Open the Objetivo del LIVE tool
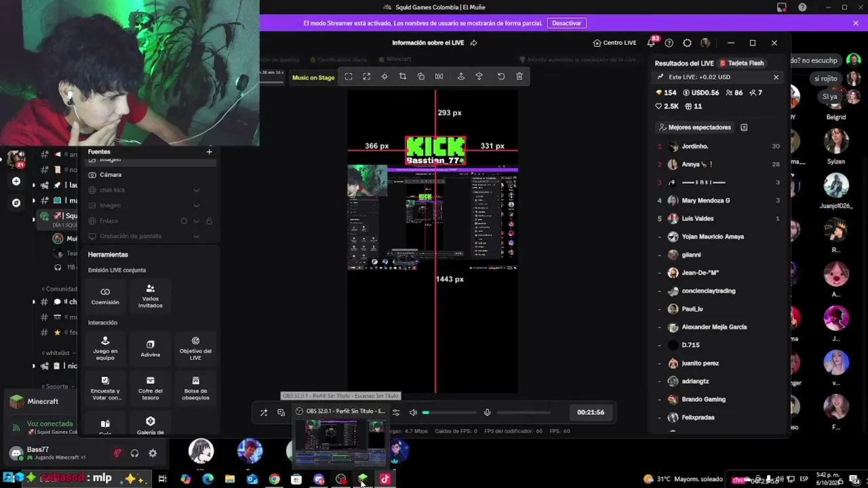The image size is (868, 488). click(195, 348)
